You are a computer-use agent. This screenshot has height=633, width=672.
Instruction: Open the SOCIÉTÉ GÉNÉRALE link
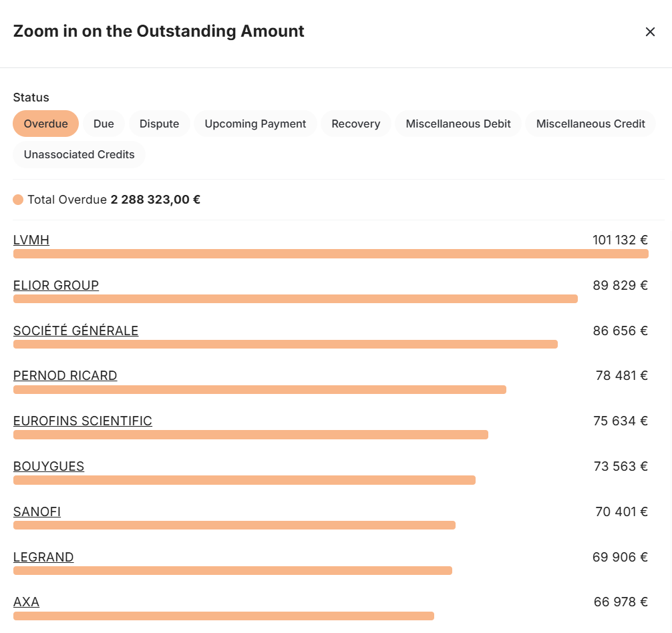point(76,331)
